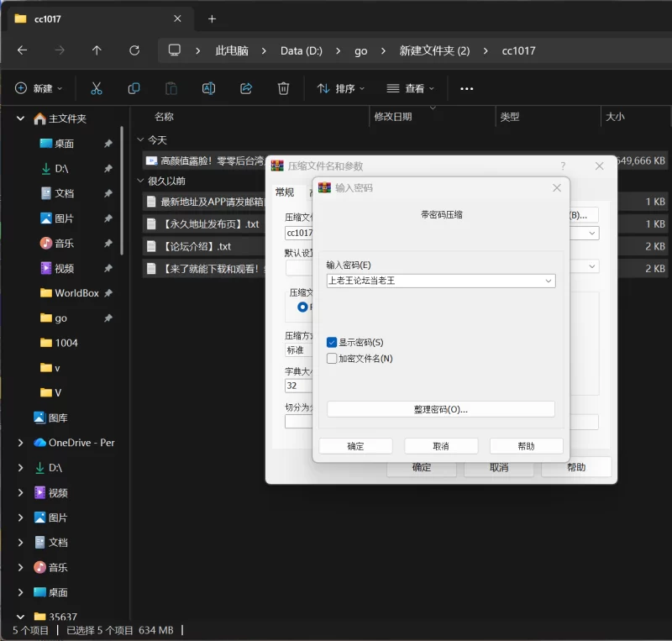
Task: Click Data (D:) breadcrumb segment
Action: tap(302, 50)
